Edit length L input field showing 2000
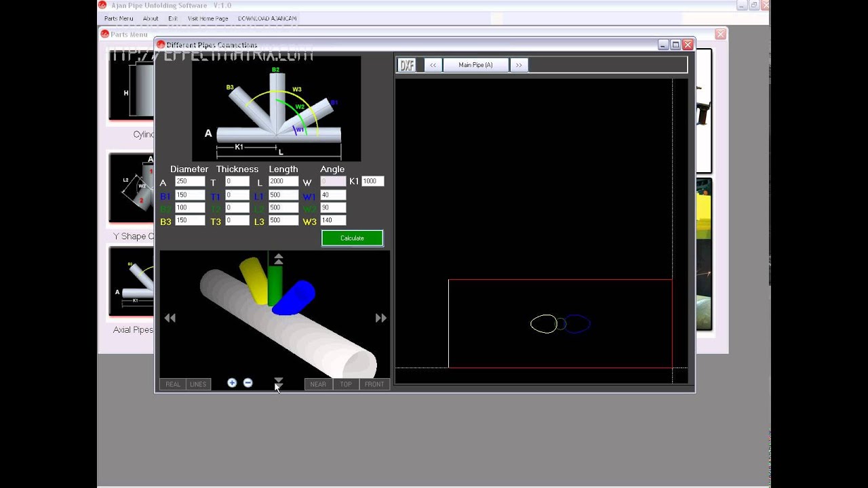This screenshot has width=868, height=488. 283,181
